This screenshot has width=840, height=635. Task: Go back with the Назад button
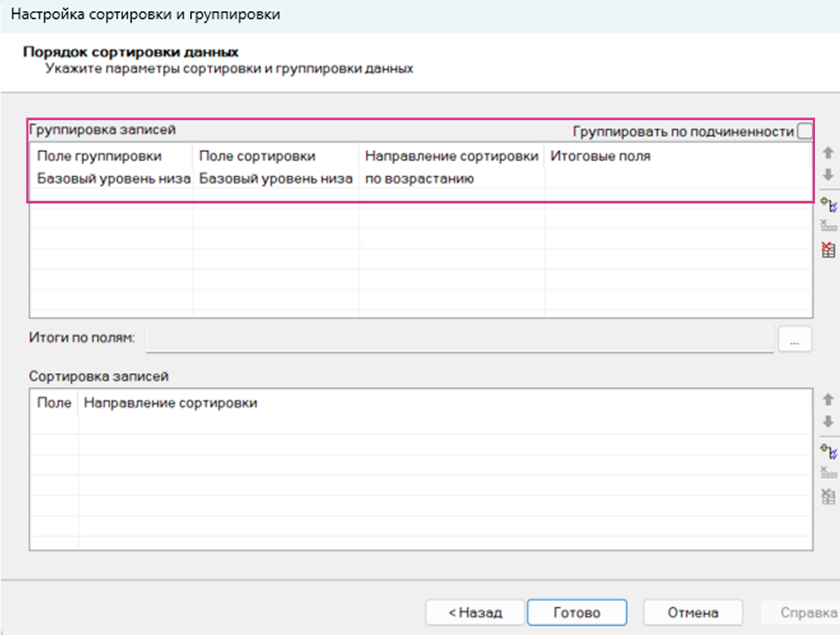click(x=475, y=613)
